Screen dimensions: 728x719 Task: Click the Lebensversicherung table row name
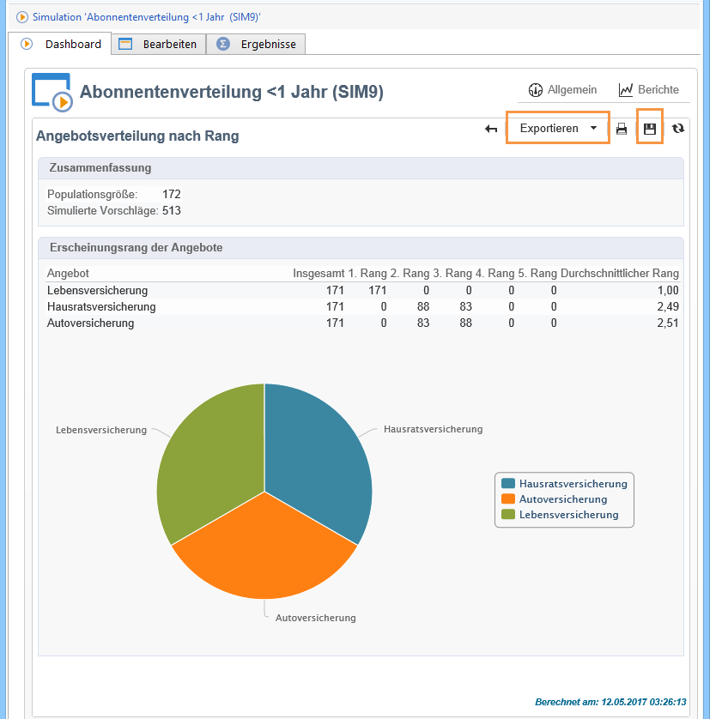[98, 290]
